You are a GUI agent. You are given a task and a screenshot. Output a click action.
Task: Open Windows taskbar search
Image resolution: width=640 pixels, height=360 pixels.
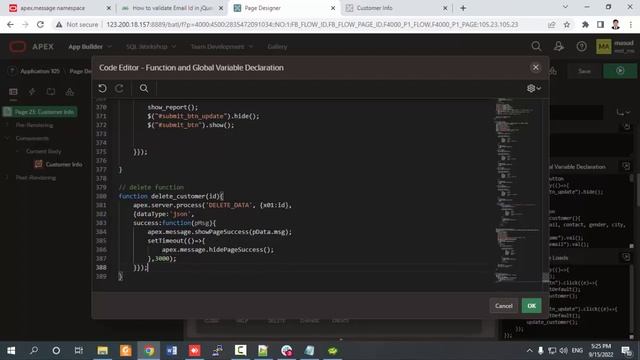34,350
